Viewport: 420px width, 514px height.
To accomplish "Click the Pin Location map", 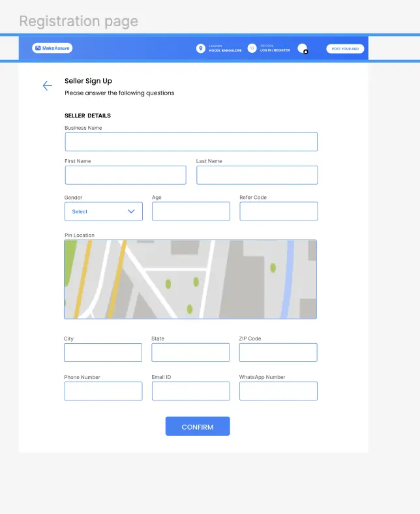I will coord(190,279).
